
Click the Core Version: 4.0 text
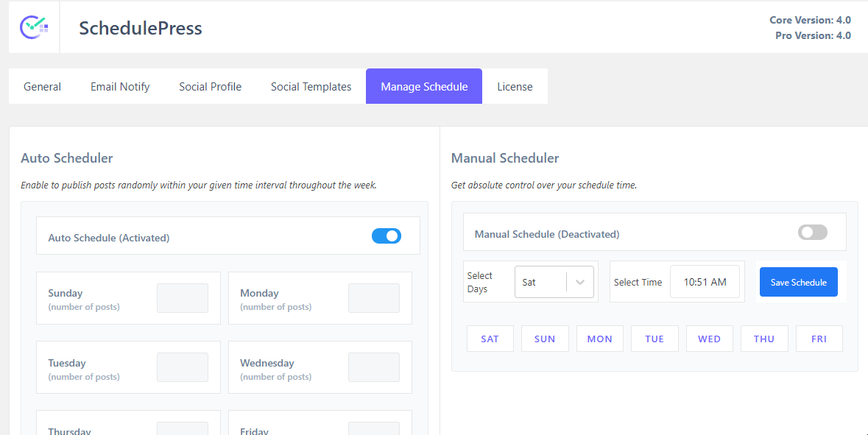point(810,20)
